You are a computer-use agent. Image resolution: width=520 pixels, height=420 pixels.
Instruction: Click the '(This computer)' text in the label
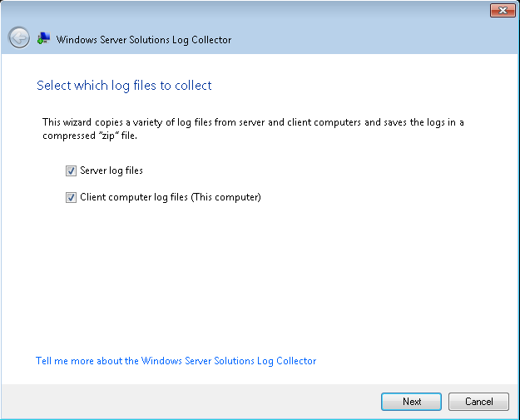click(235, 198)
